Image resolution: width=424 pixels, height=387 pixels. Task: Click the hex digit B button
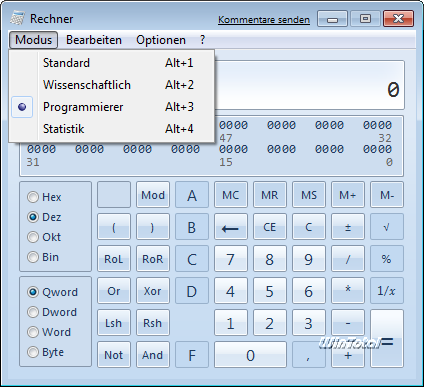(192, 227)
